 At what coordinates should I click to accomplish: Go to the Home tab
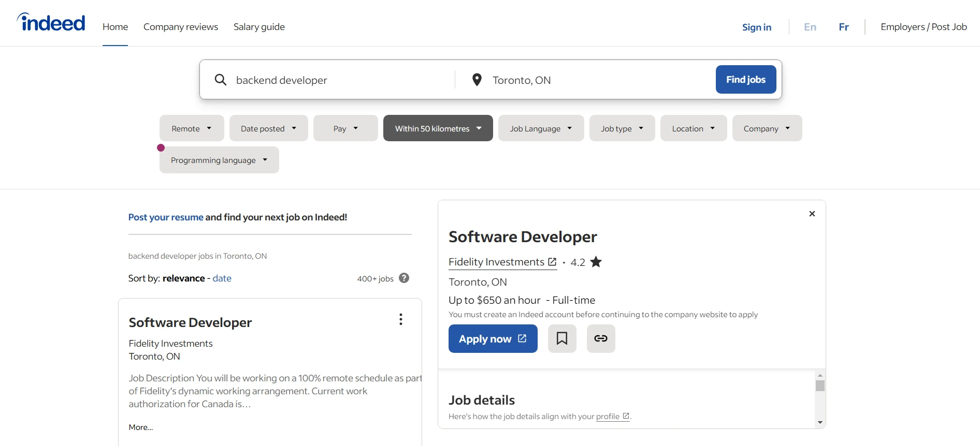pos(115,27)
